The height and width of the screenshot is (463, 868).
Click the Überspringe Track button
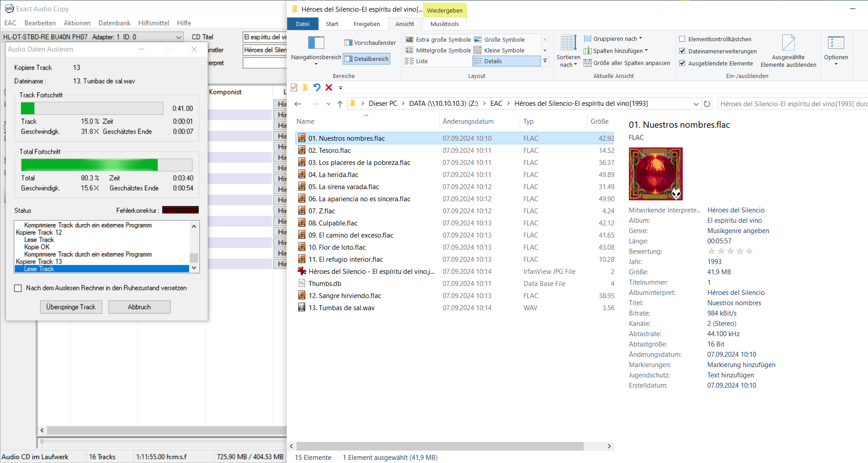(71, 307)
